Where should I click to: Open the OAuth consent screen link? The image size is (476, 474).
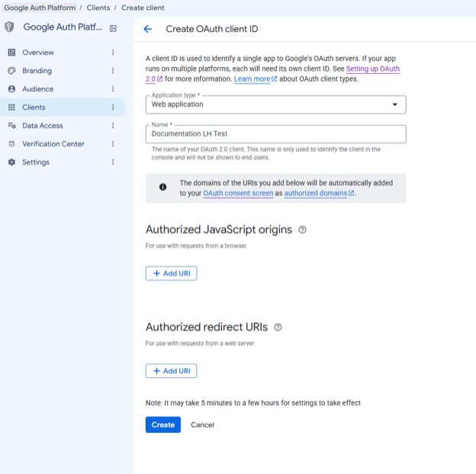tap(238, 193)
